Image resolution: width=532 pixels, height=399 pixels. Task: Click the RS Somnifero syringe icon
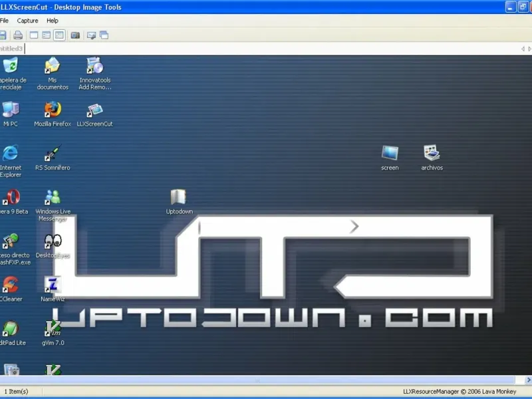point(53,153)
